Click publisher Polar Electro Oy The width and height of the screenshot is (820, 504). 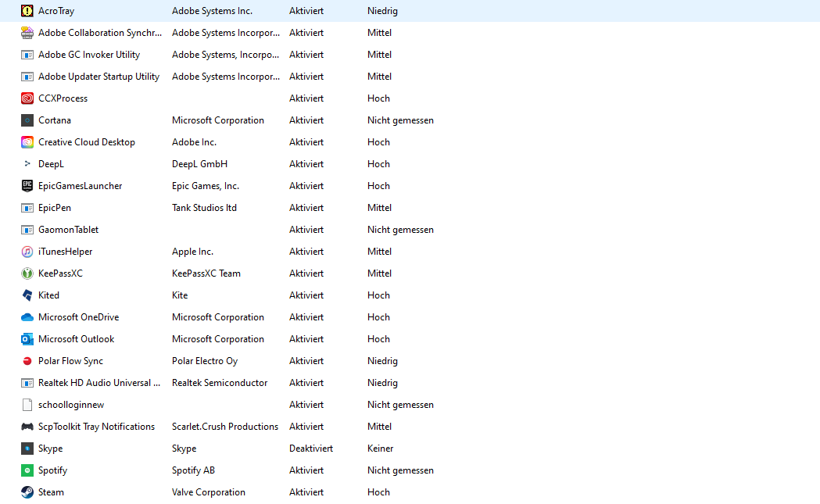205,361
